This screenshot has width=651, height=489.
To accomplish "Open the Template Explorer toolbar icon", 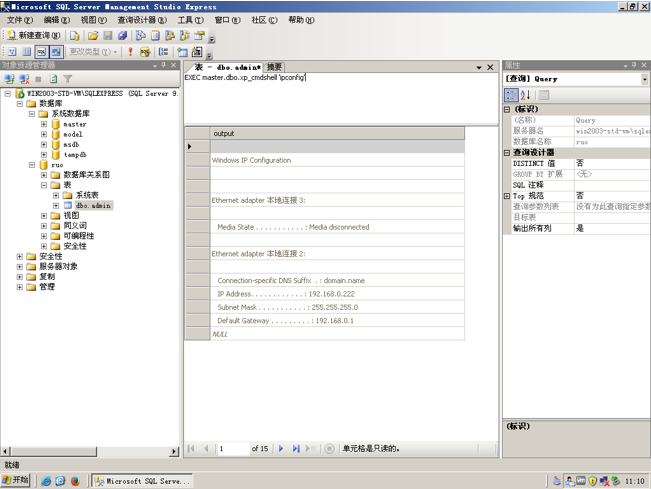I will 185,36.
